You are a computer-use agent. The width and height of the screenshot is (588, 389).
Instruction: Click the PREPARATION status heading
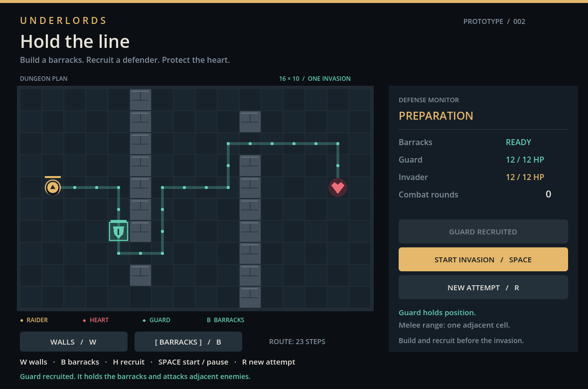(x=436, y=116)
